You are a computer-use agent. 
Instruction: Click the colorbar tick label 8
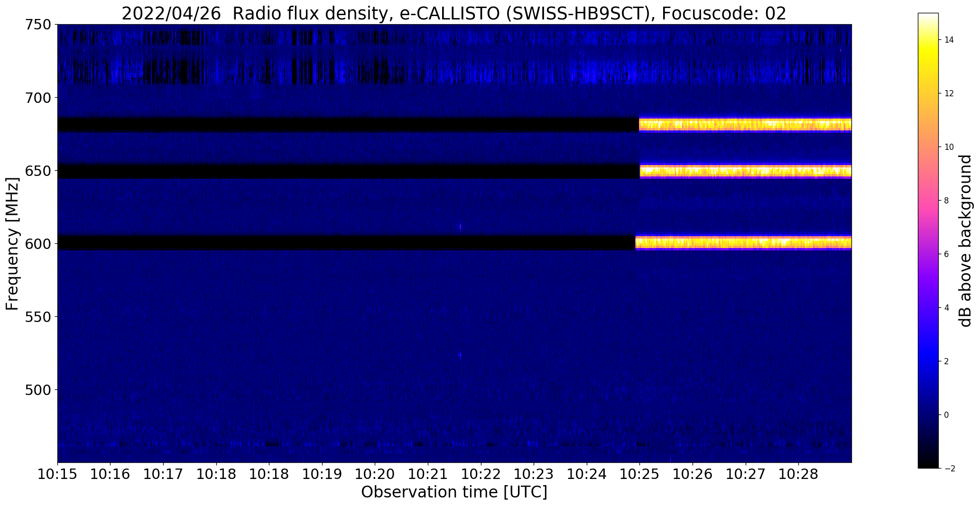tap(947, 201)
